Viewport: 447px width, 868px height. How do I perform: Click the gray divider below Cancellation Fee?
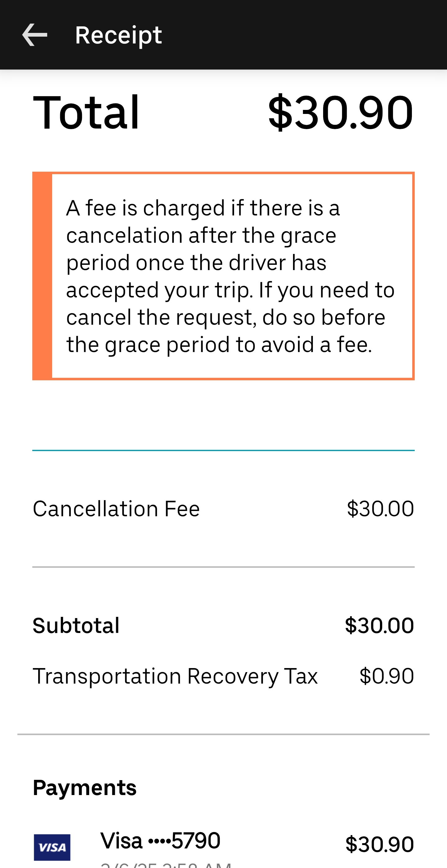[223, 567]
